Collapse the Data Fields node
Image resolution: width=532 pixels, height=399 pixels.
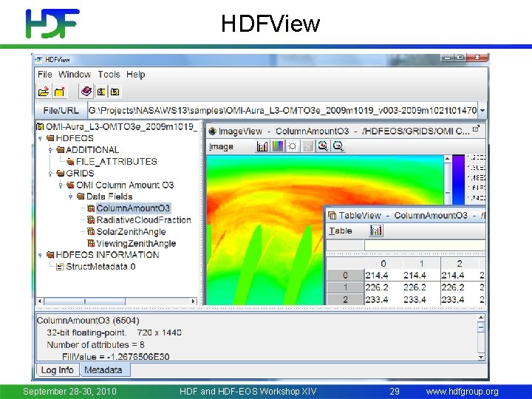(x=71, y=197)
